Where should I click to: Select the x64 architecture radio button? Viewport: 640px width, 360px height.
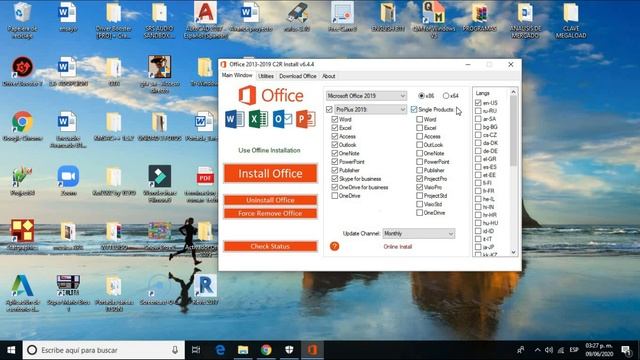point(446,96)
